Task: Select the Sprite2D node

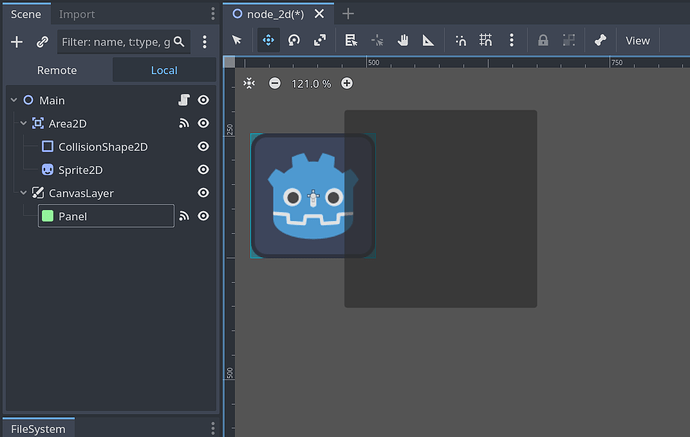Action: 81,170
